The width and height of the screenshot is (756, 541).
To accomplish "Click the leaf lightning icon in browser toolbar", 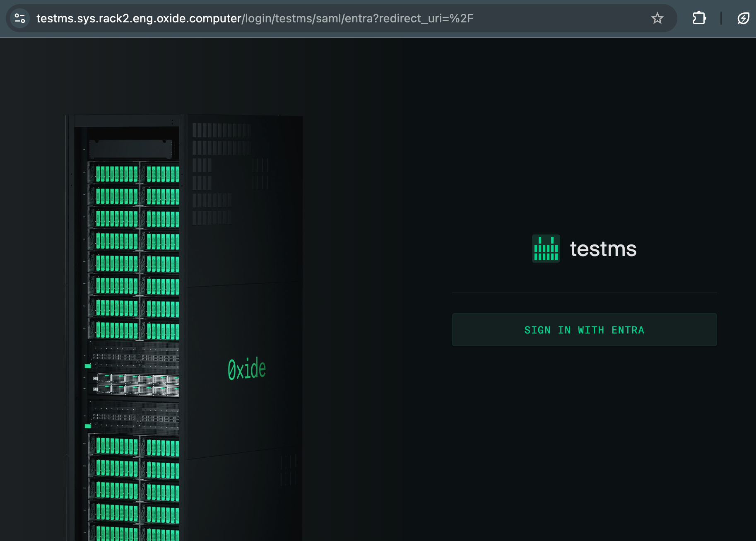I will (743, 18).
